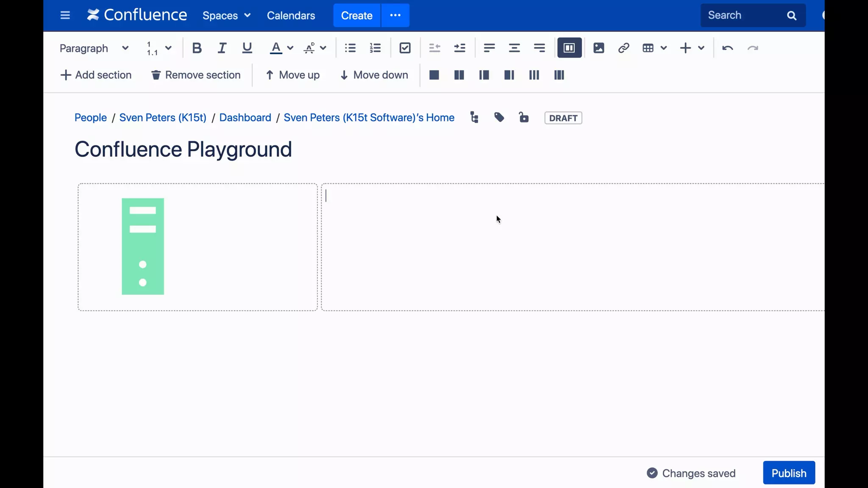Open page restrictions lock icon
This screenshot has width=868, height=488.
pyautogui.click(x=524, y=118)
